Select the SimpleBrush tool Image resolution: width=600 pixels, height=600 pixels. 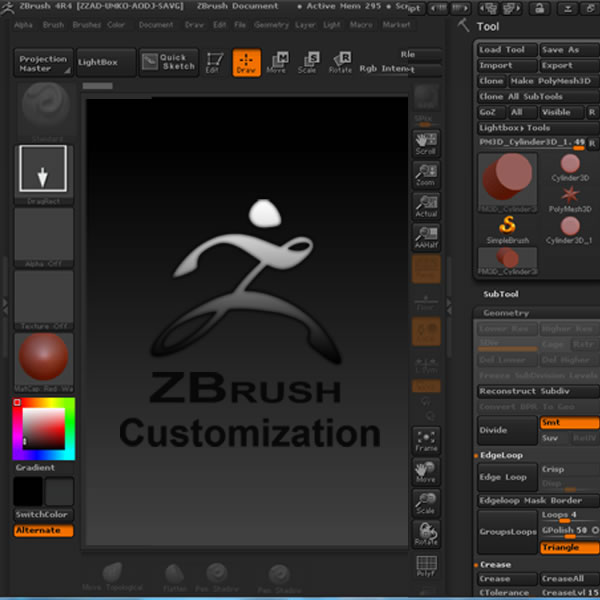click(x=508, y=230)
